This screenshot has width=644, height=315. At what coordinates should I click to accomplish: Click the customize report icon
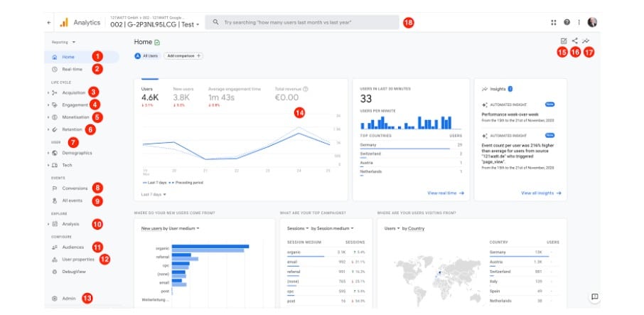(564, 41)
